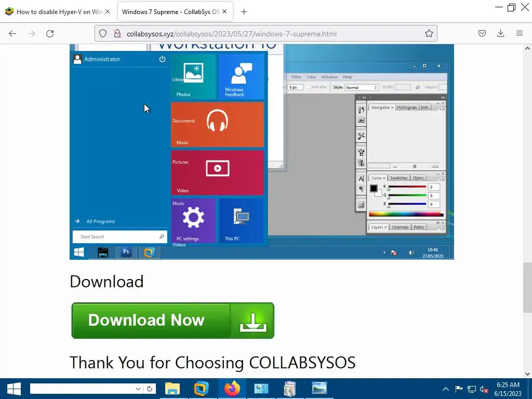
Task: Open the Windows Start button on the taskbar
Action: click(14, 389)
